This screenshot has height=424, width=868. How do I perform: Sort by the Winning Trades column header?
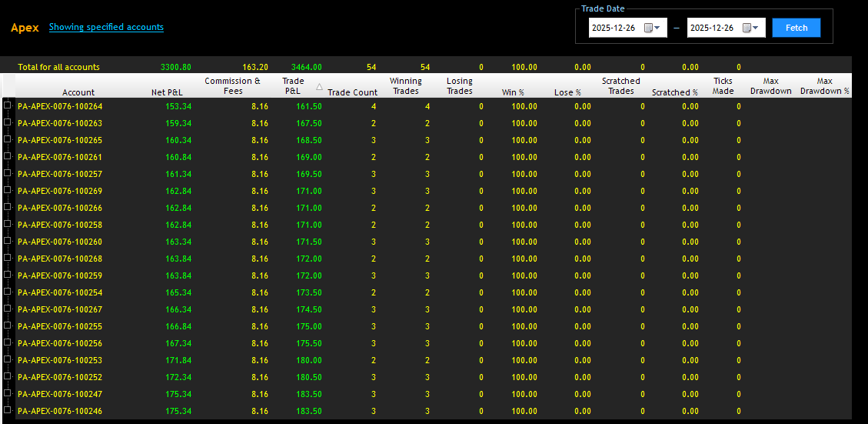[406, 86]
